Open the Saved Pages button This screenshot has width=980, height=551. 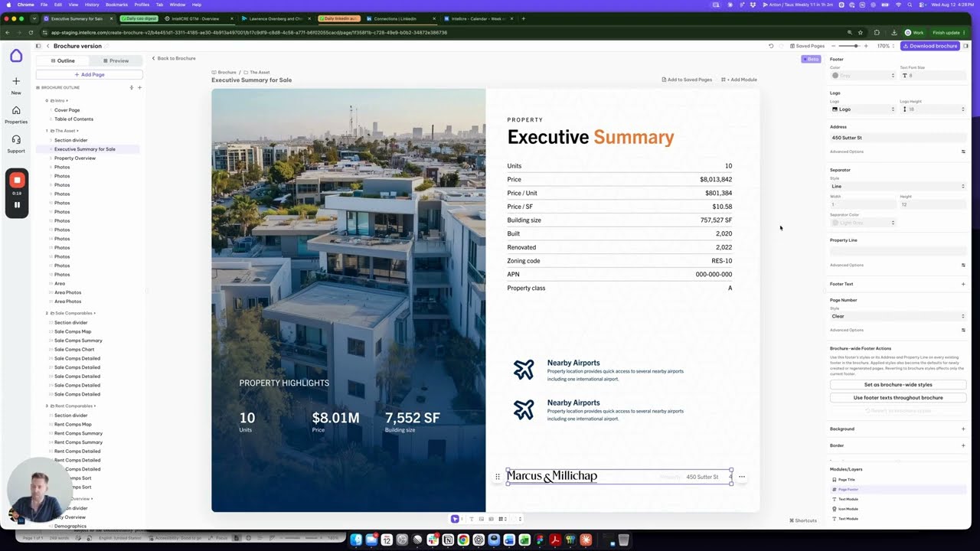[807, 46]
